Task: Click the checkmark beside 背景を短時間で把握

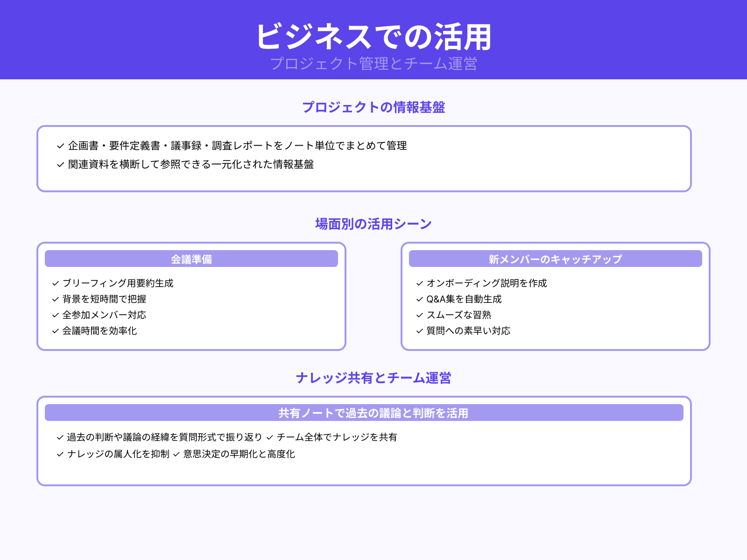Action: tap(55, 299)
